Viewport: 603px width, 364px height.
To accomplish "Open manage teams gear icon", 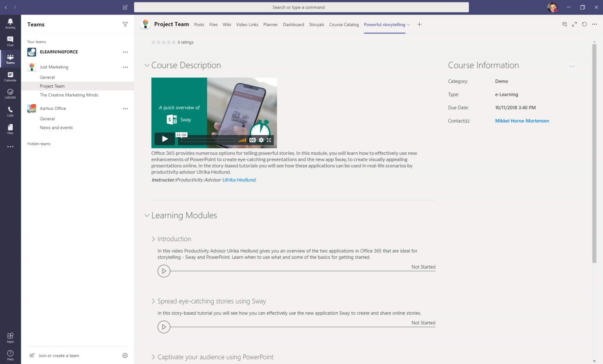I will 125,355.
